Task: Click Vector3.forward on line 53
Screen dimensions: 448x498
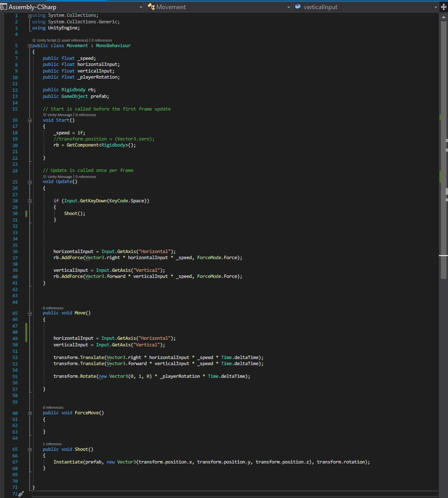Action: pyautogui.click(x=127, y=364)
